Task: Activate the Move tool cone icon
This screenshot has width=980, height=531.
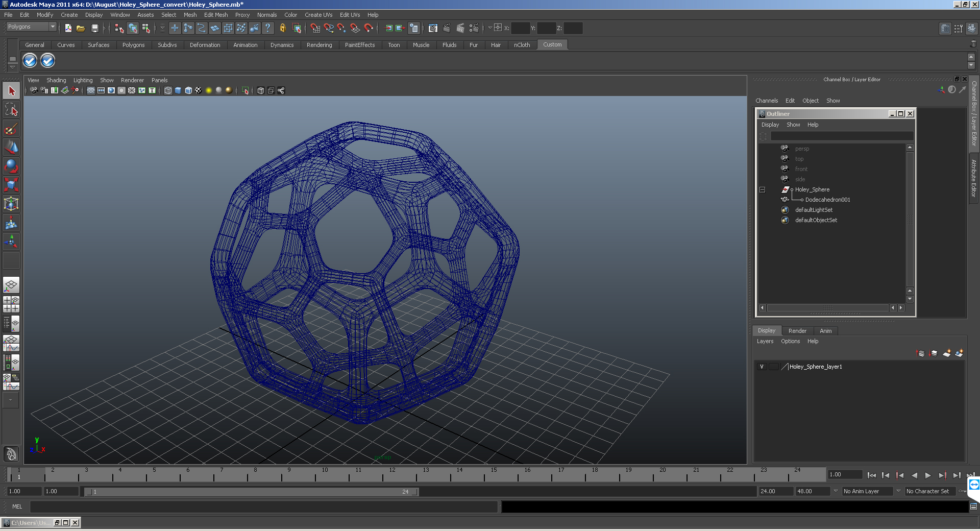Action: 11,147
